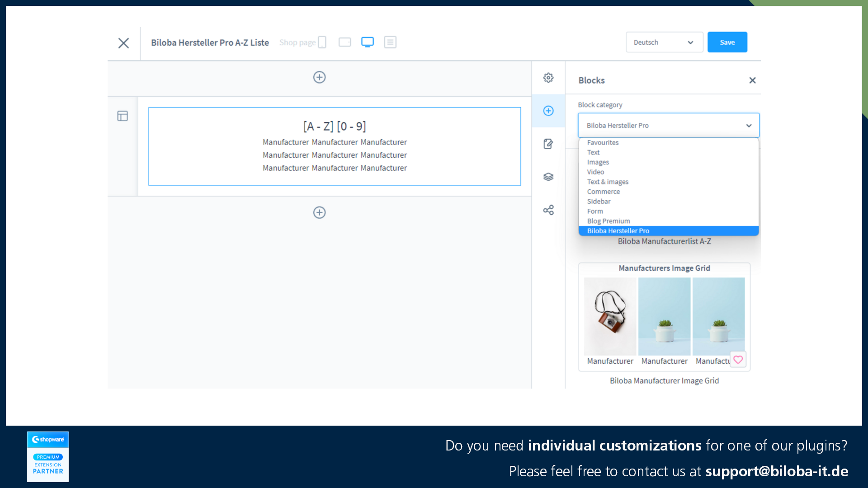The image size is (868, 488).
Task: Close the Blocks panel
Action: tap(752, 80)
